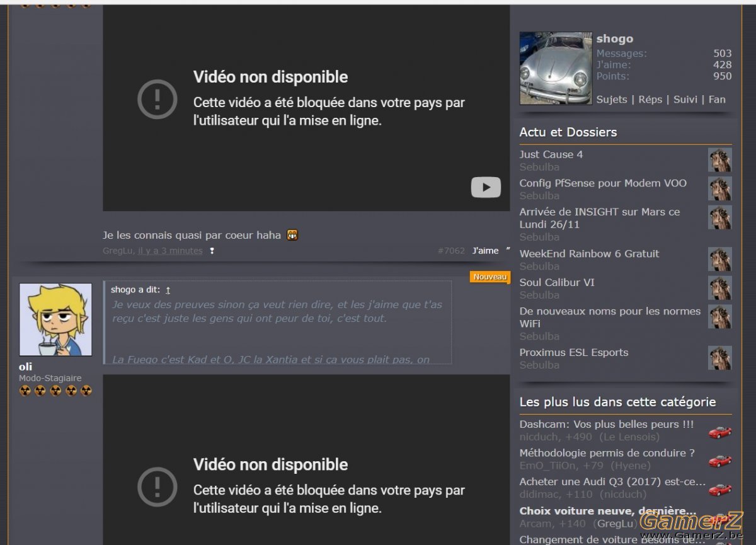Open the Proximus ESL Esports article

(x=574, y=353)
